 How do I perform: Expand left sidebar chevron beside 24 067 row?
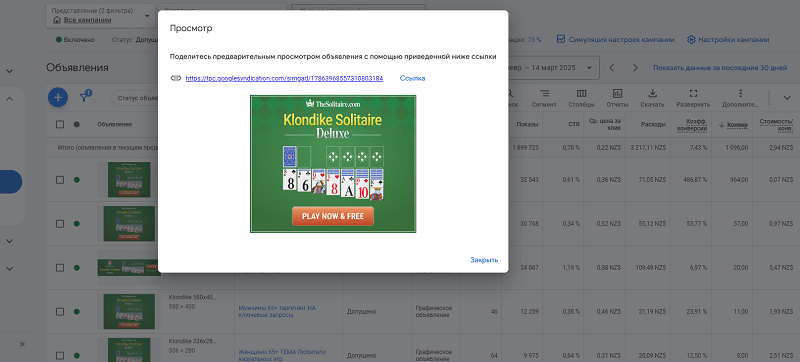(9, 268)
